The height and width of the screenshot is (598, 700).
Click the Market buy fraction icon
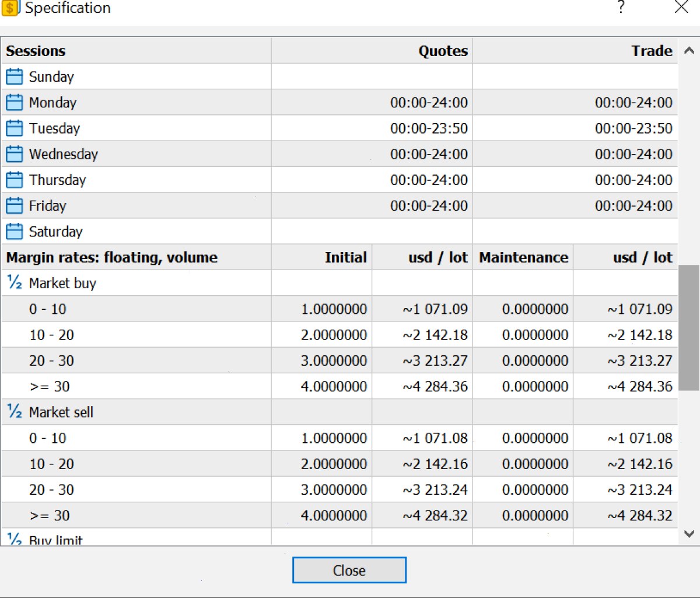pos(14,283)
